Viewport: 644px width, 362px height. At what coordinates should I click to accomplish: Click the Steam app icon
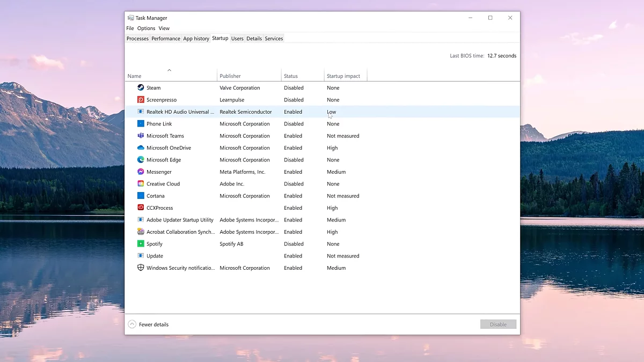click(141, 87)
